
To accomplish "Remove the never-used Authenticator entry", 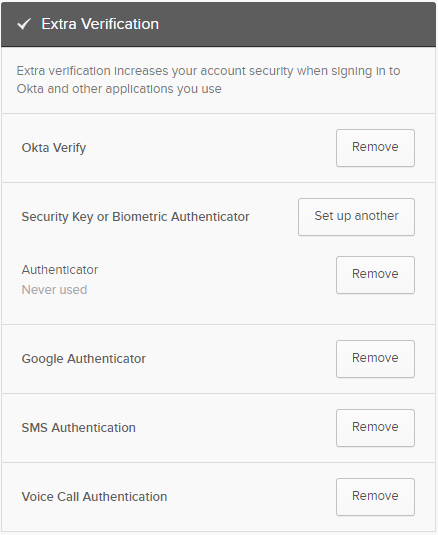I will 375,275.
